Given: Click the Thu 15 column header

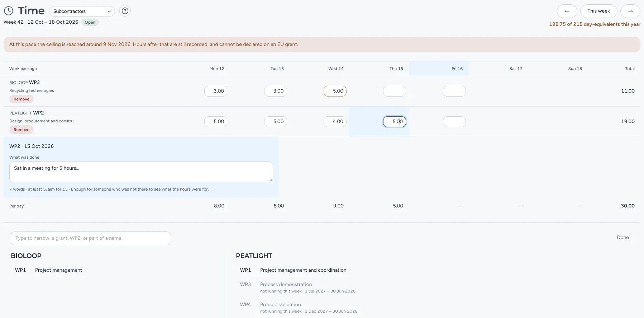Looking at the screenshot, I should 396,69.
